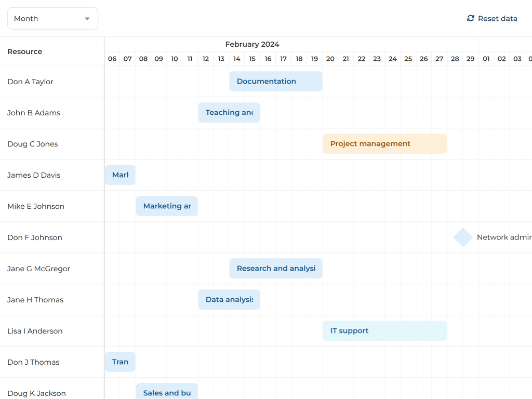The width and height of the screenshot is (532, 399).
Task: Click the Network admin milestone diamond
Action: (x=462, y=237)
